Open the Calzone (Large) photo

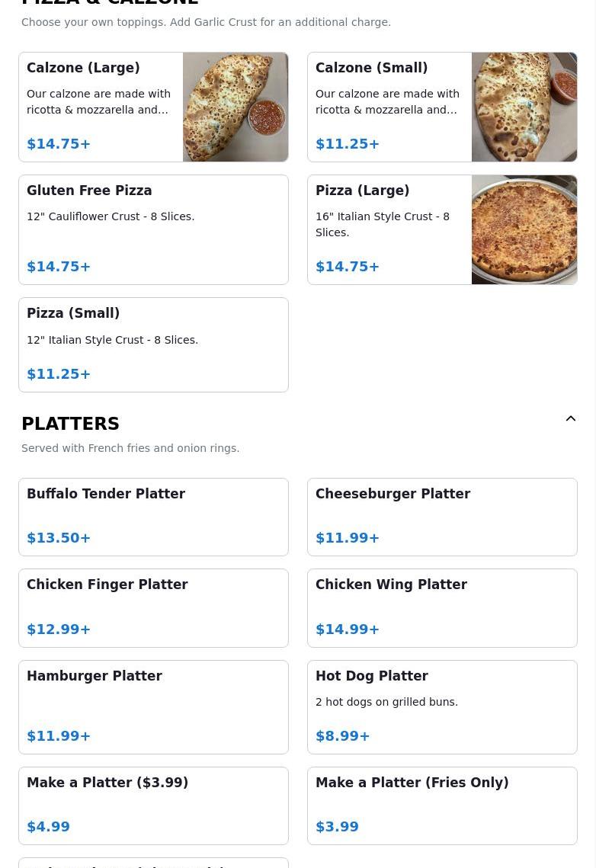(236, 107)
